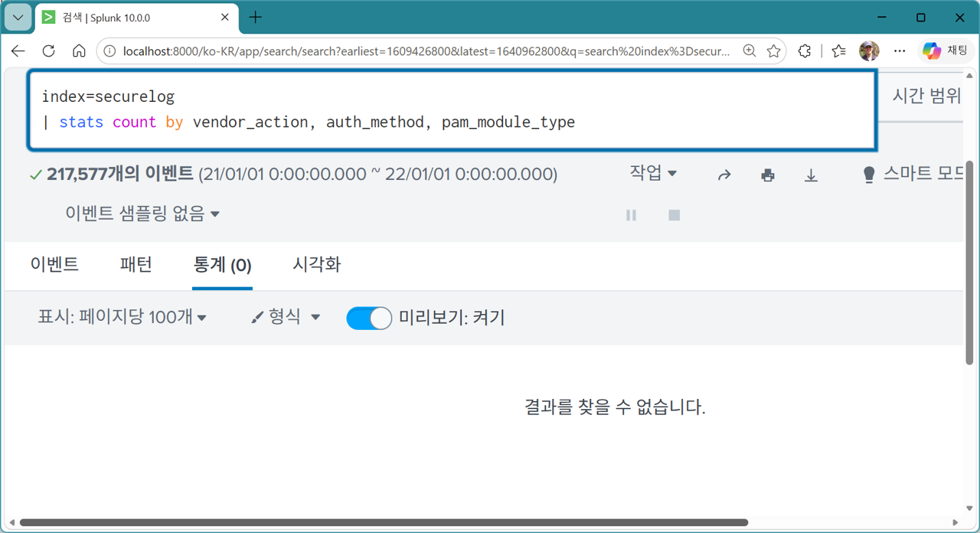This screenshot has height=533, width=980.
Task: Open Copilot 채팅 button
Action: [946, 51]
